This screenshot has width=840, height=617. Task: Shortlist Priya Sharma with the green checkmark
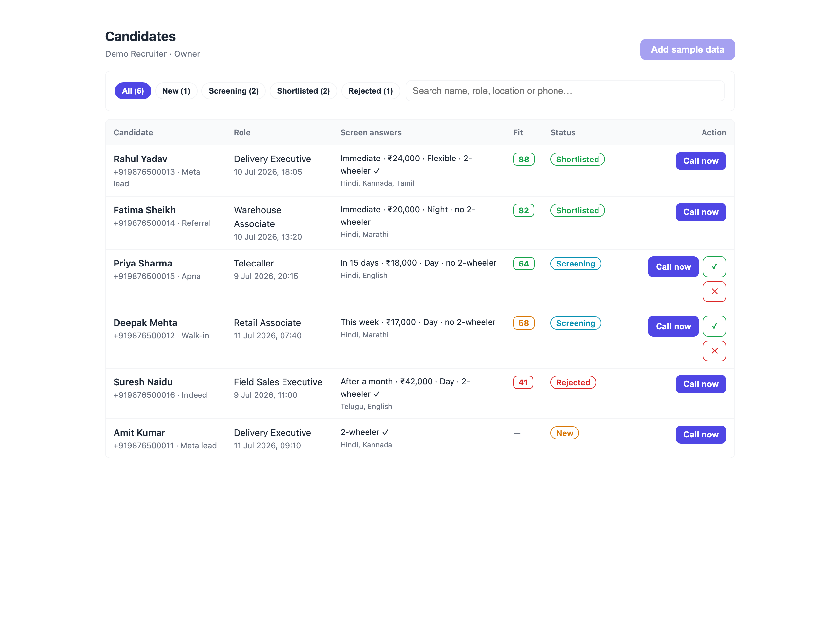(714, 267)
